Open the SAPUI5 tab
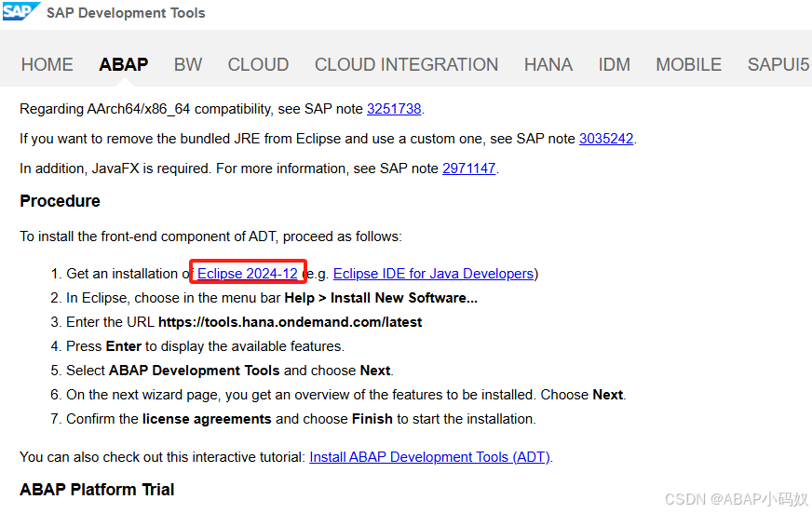The image size is (812, 513). [x=778, y=65]
